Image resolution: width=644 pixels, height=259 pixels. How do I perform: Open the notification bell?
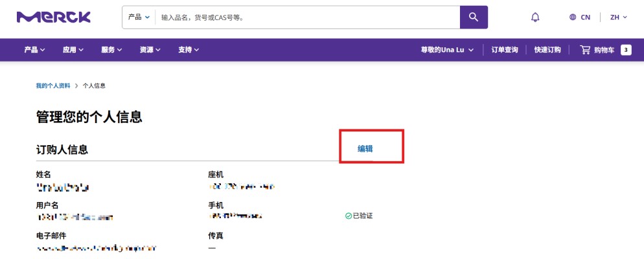pos(535,17)
